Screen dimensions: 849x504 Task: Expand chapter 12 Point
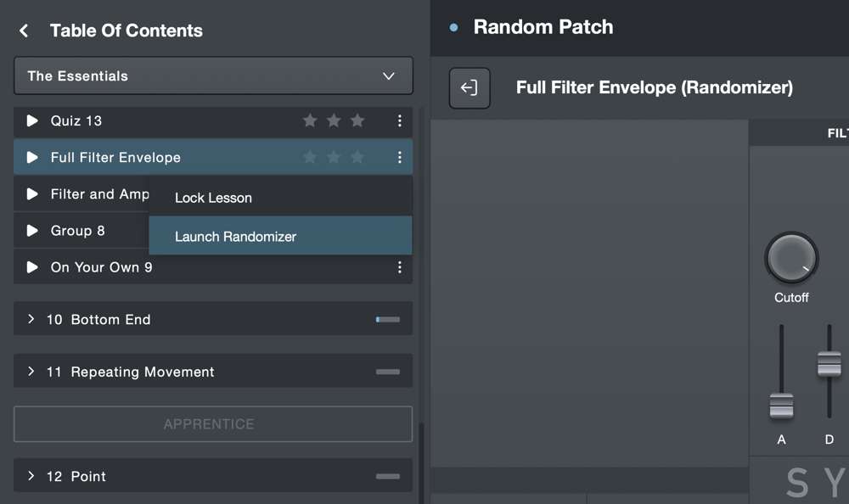pyautogui.click(x=213, y=476)
